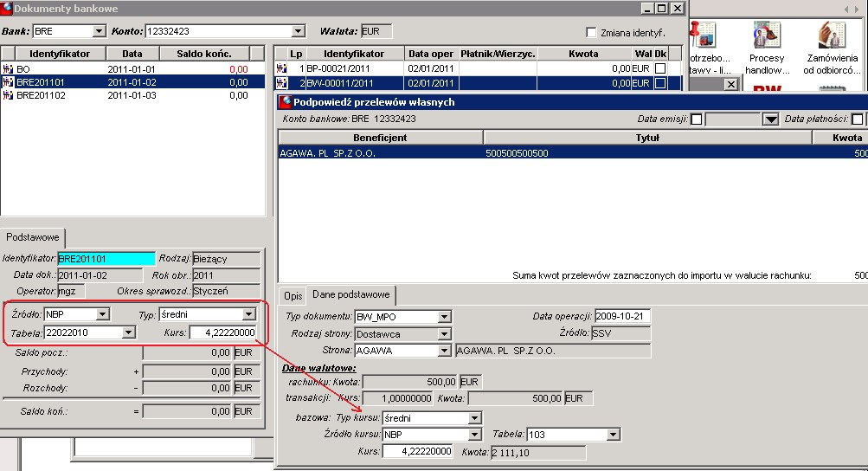
Task: Click the Kurs 4,22220000 field in Podstawowe
Action: [223, 332]
